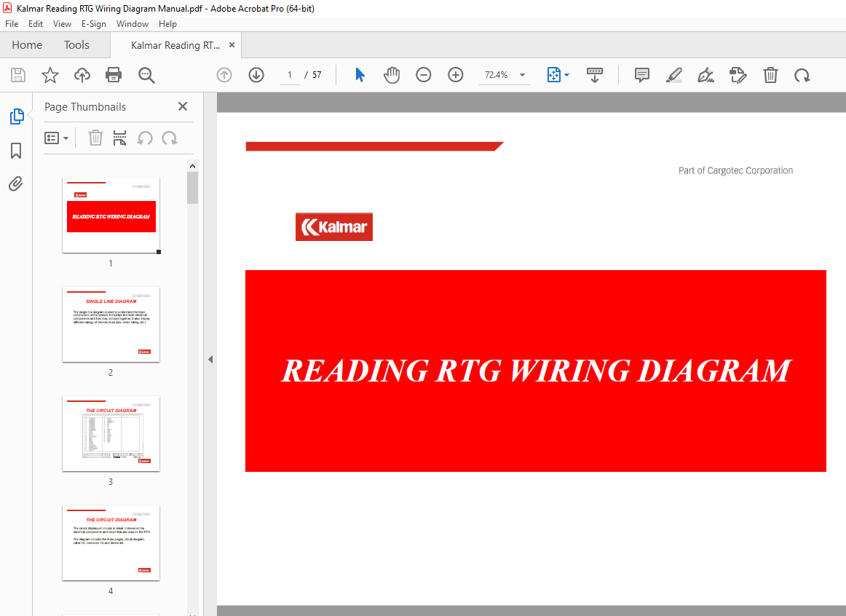The height and width of the screenshot is (616, 846).
Task: Go to previous page arrow
Action: [224, 75]
